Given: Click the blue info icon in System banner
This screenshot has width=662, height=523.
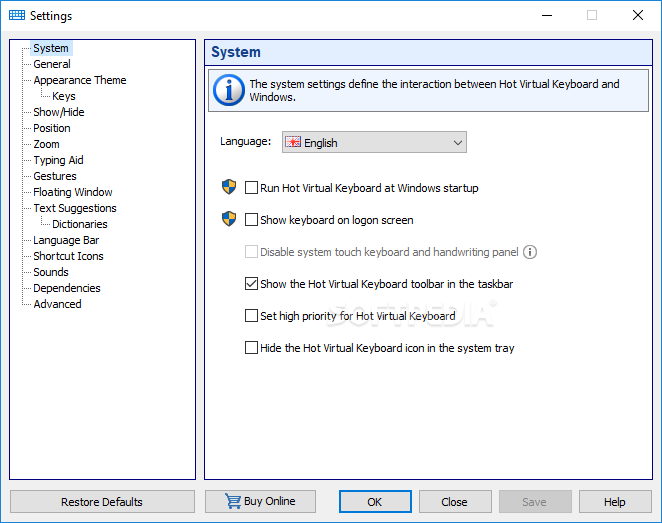Looking at the screenshot, I should (228, 90).
